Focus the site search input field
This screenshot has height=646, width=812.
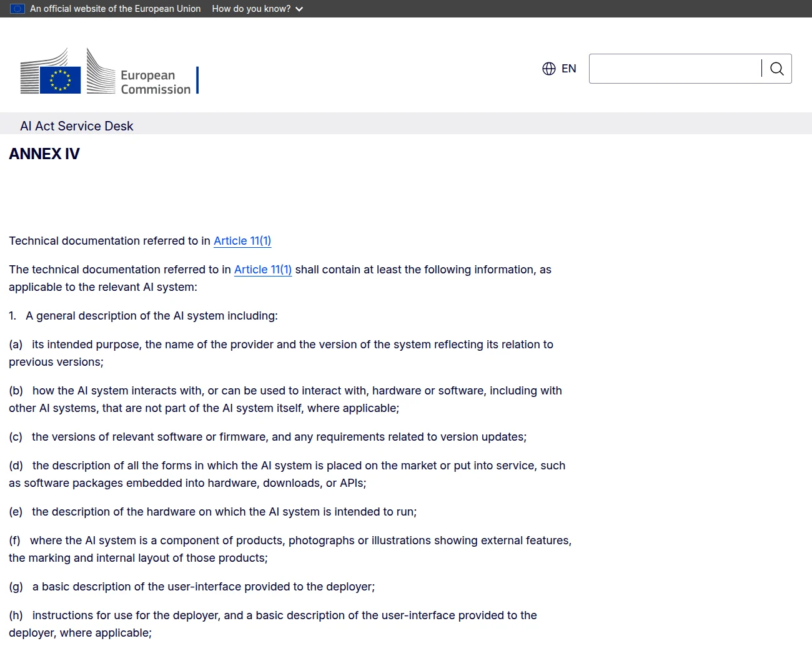coord(675,69)
